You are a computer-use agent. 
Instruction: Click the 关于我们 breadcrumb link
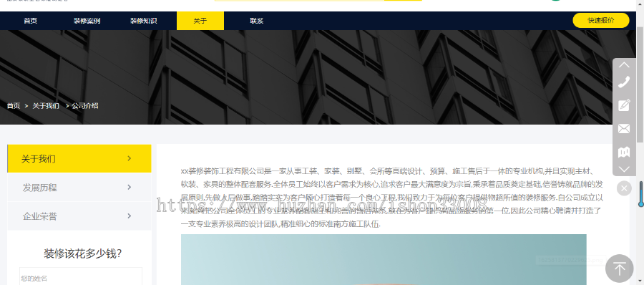click(x=46, y=106)
